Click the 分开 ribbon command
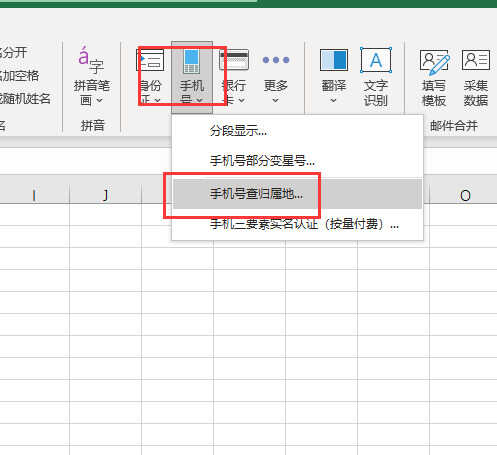The height and width of the screenshot is (455, 497). click(13, 53)
